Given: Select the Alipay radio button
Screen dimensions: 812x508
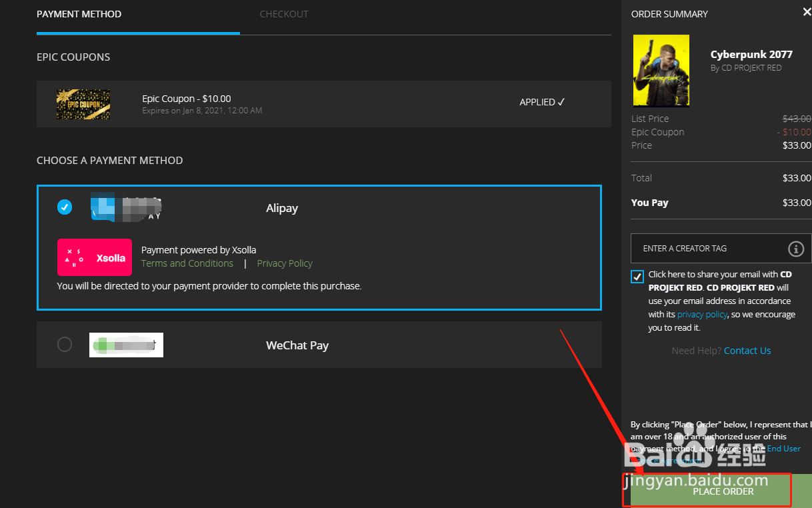Looking at the screenshot, I should (x=65, y=207).
